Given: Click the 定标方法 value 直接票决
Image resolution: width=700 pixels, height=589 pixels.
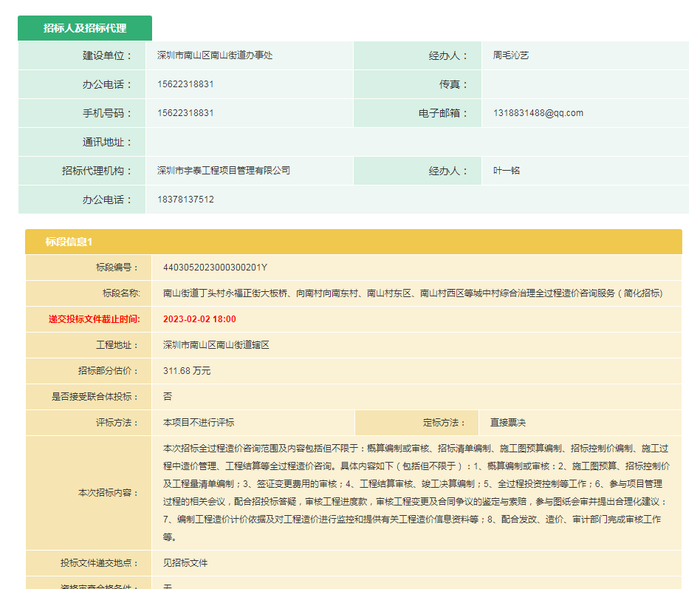Looking at the screenshot, I should [508, 423].
